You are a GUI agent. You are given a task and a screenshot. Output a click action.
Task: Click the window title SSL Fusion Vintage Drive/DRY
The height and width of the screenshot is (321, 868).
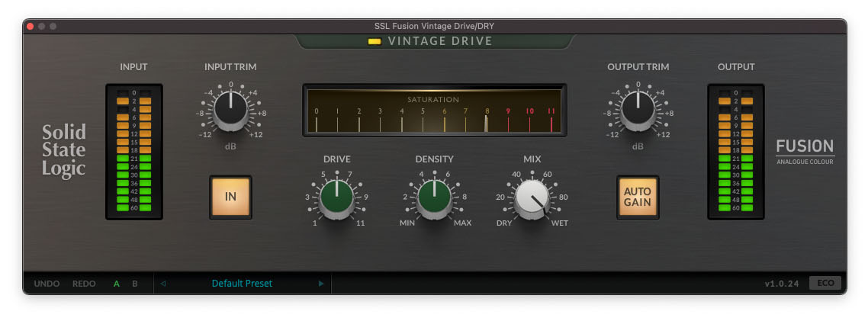434,26
